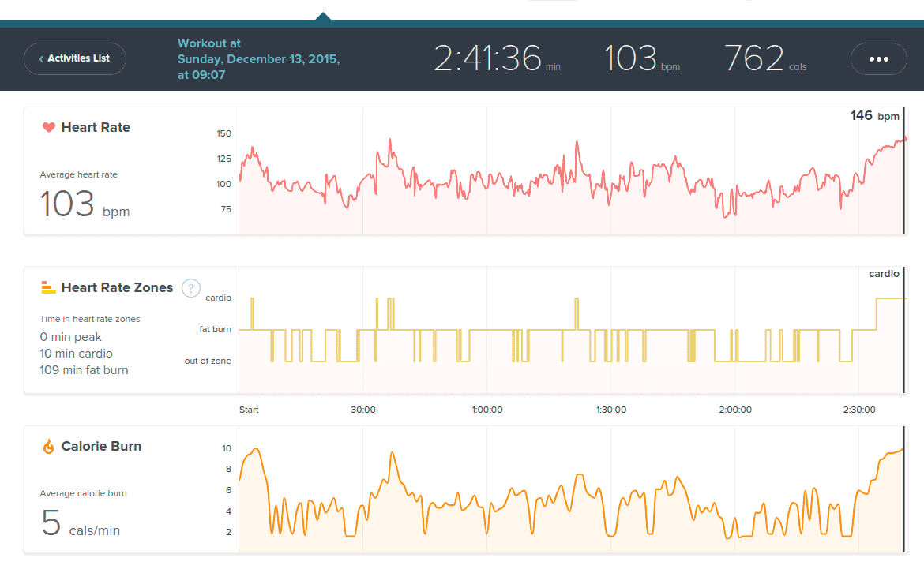924x573 pixels.
Task: Click the 5 cals/min average calorie value
Action: pyautogui.click(x=81, y=524)
